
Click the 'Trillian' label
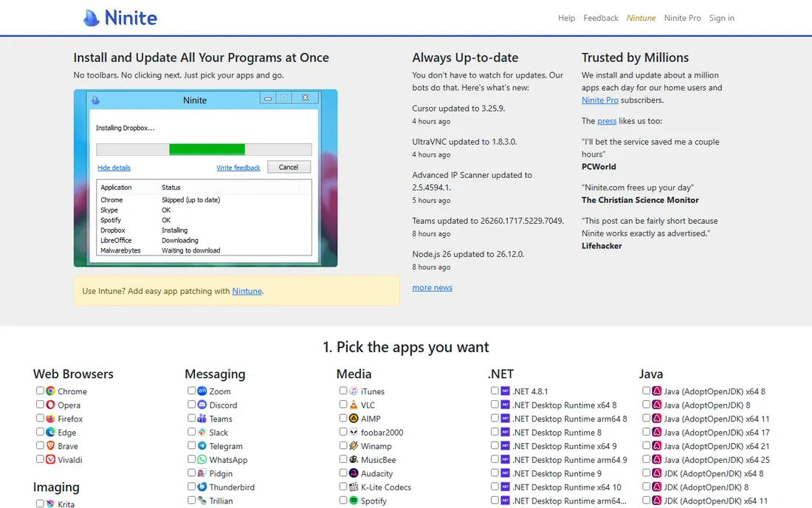(221, 501)
